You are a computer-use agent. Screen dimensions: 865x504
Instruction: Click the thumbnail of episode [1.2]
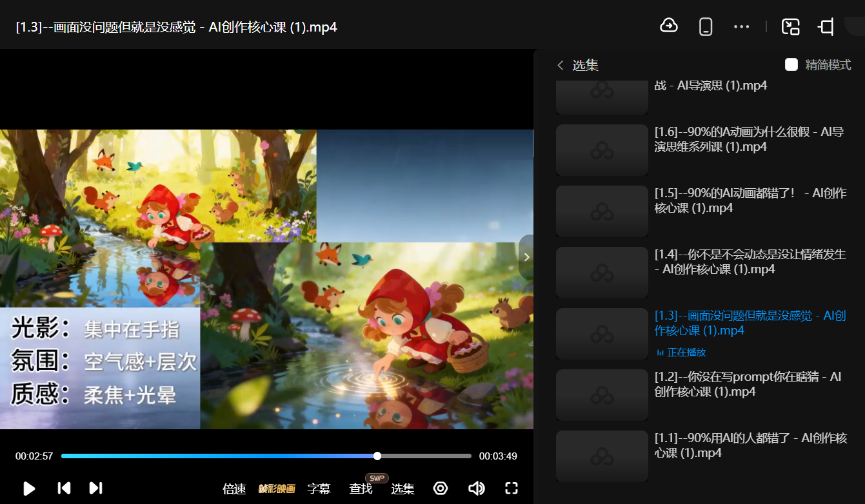pos(602,395)
